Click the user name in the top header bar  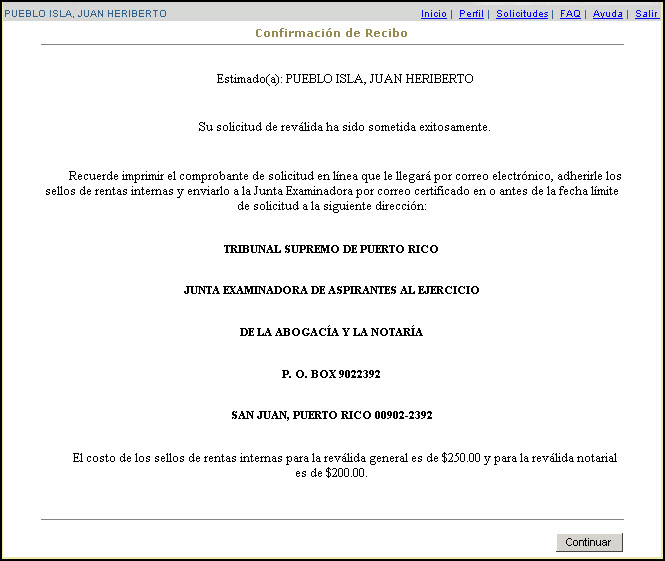pos(86,14)
